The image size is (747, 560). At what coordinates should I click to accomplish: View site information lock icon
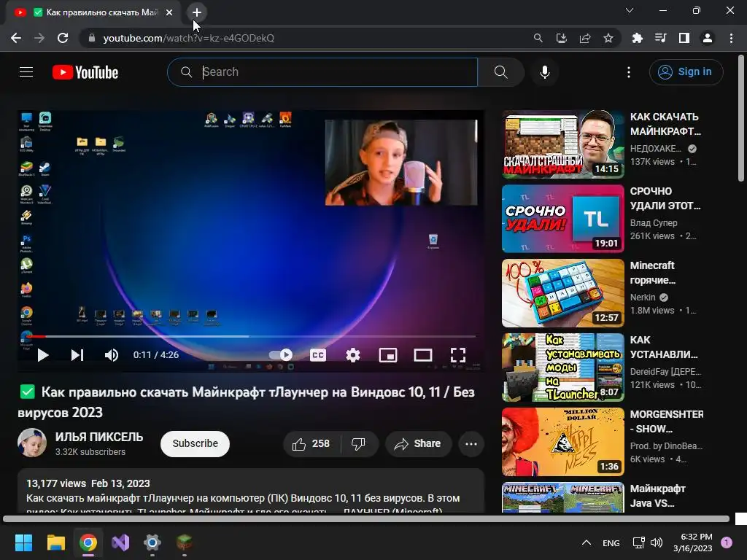tap(92, 38)
